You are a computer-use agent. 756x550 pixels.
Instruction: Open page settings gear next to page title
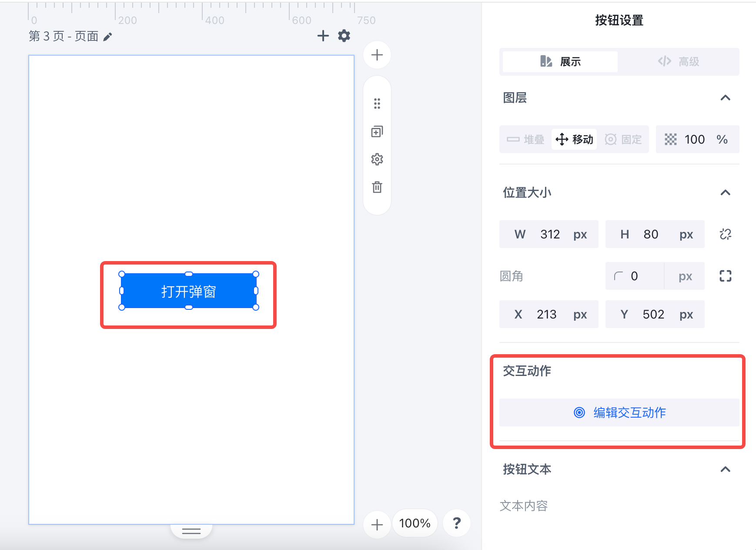[x=344, y=36]
